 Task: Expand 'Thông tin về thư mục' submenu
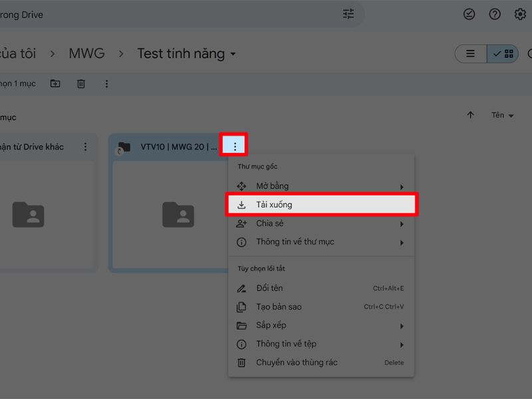[x=321, y=242]
